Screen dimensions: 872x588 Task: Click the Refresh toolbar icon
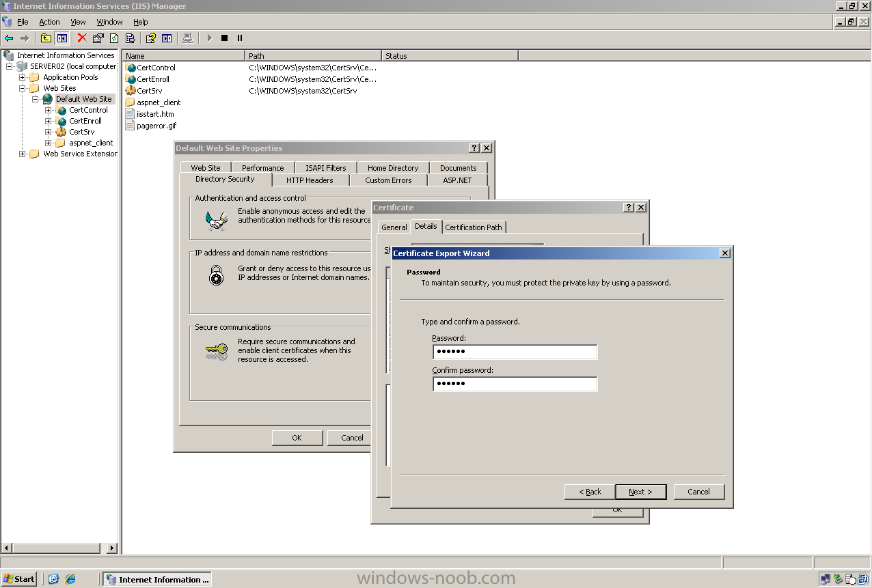[x=114, y=38]
